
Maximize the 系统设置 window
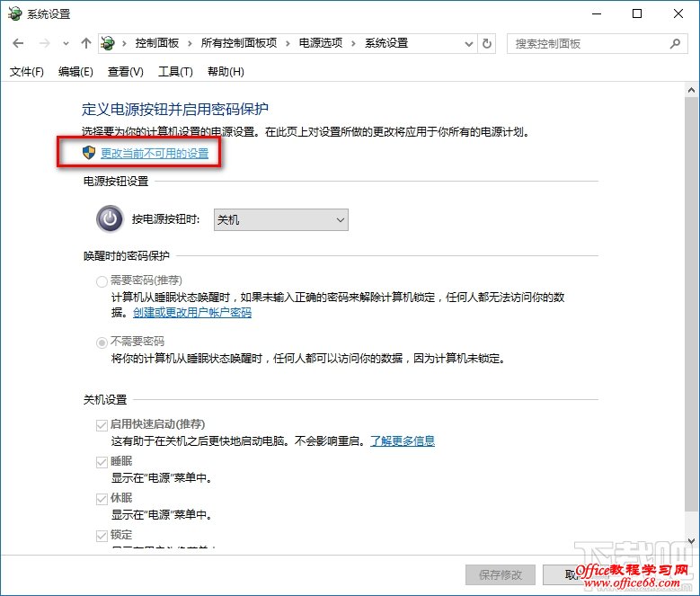(x=637, y=13)
